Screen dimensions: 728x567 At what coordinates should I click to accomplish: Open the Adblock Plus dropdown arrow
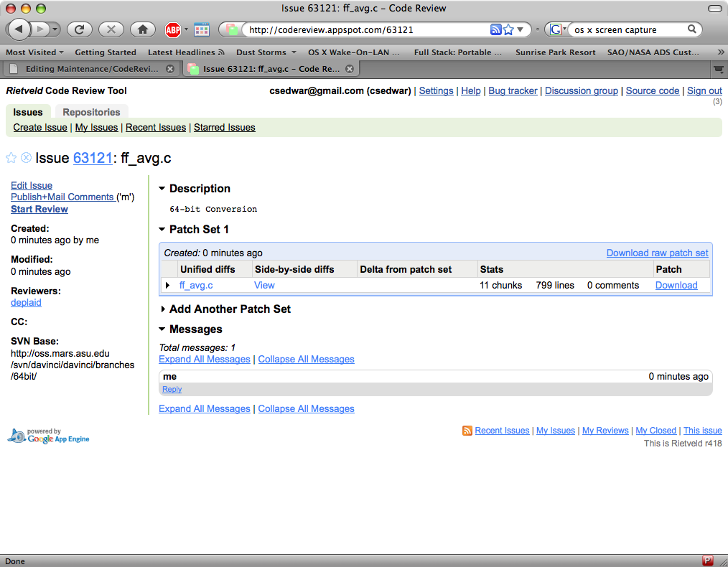point(186,29)
